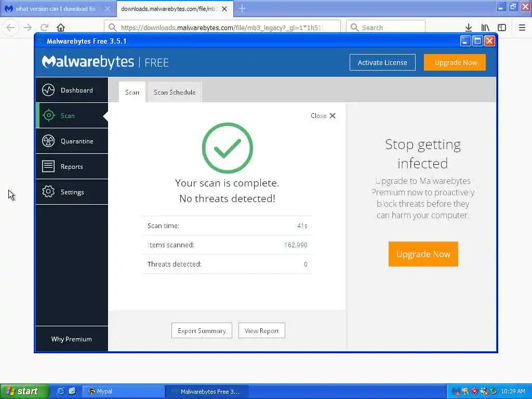Click the View Report button
532x399 pixels.
[x=262, y=331]
